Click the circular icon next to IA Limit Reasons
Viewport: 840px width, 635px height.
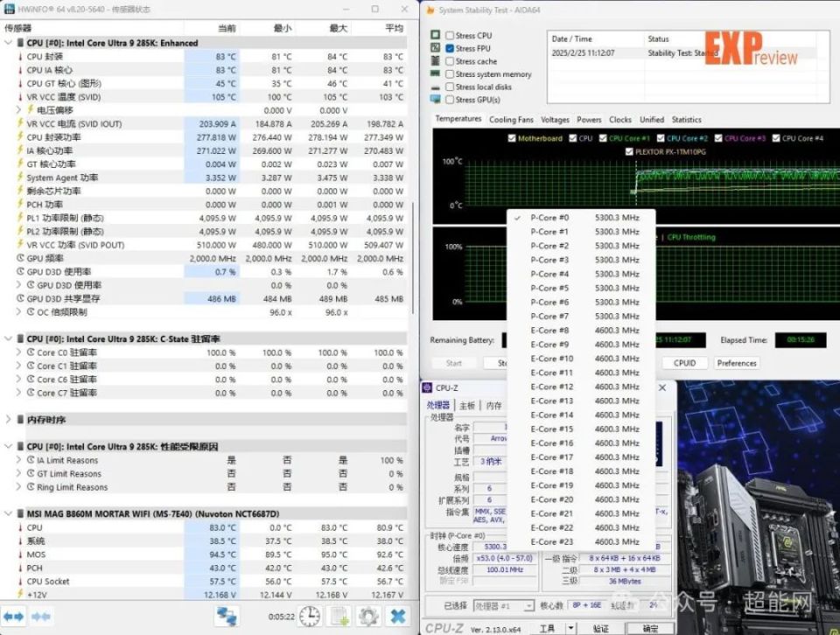(31, 460)
